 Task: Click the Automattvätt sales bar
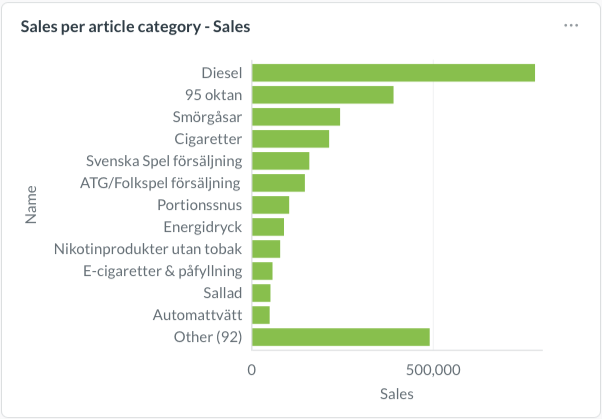261,315
